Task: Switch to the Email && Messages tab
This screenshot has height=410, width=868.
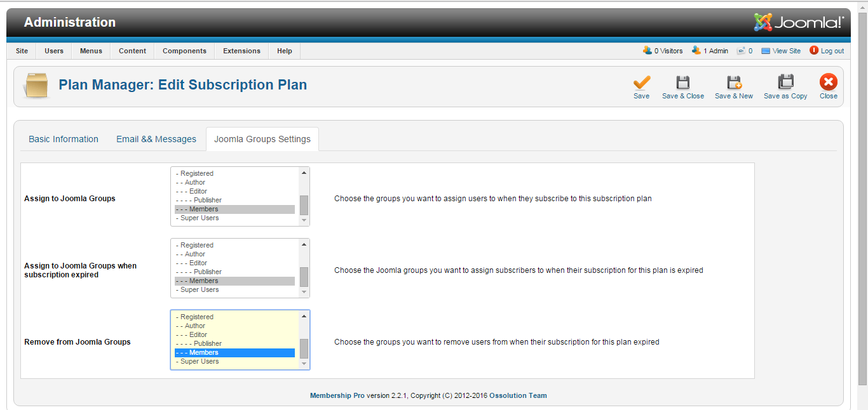Action: tap(156, 139)
